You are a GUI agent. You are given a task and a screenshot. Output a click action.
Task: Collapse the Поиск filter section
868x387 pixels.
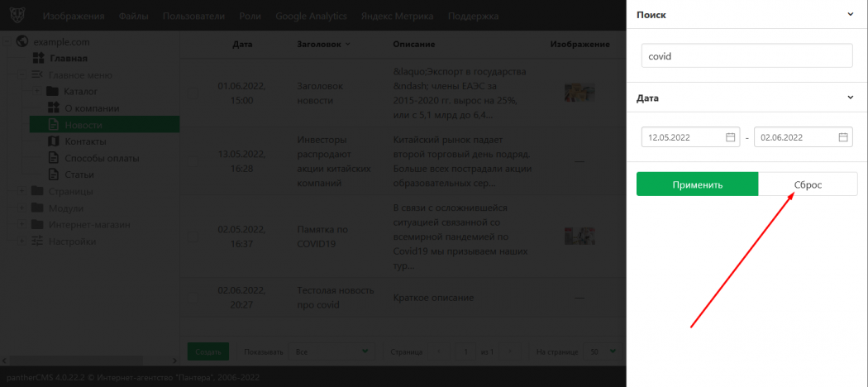point(850,15)
